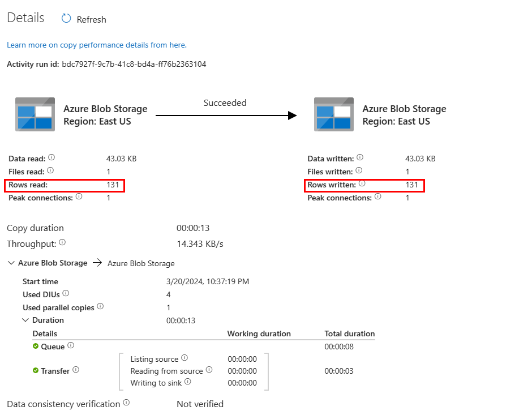Click source Azure Blob Storage Region East US label

105,115
